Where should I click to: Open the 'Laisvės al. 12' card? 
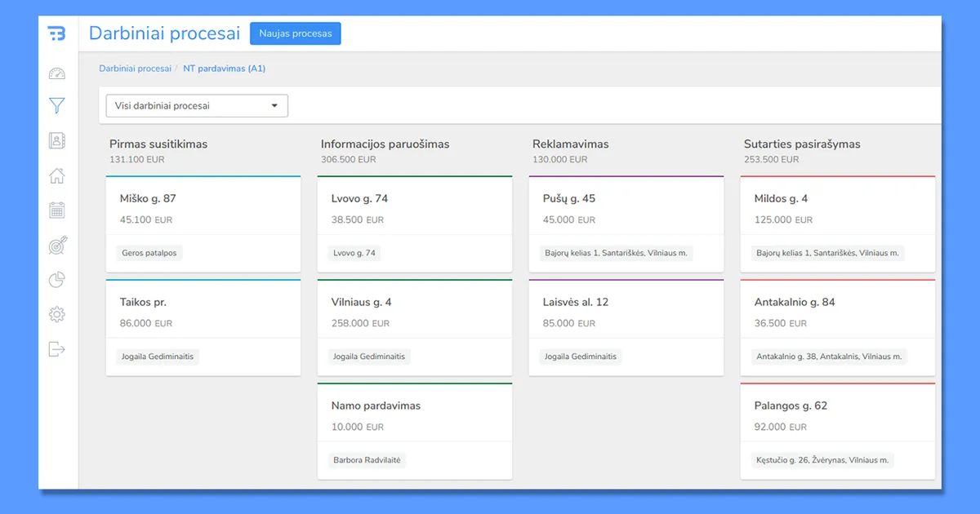click(626, 312)
